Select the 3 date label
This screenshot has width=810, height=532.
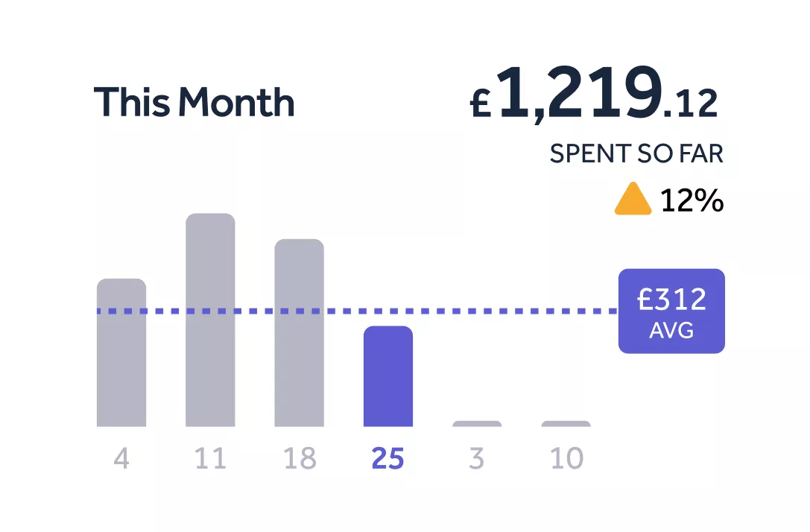[477, 459]
